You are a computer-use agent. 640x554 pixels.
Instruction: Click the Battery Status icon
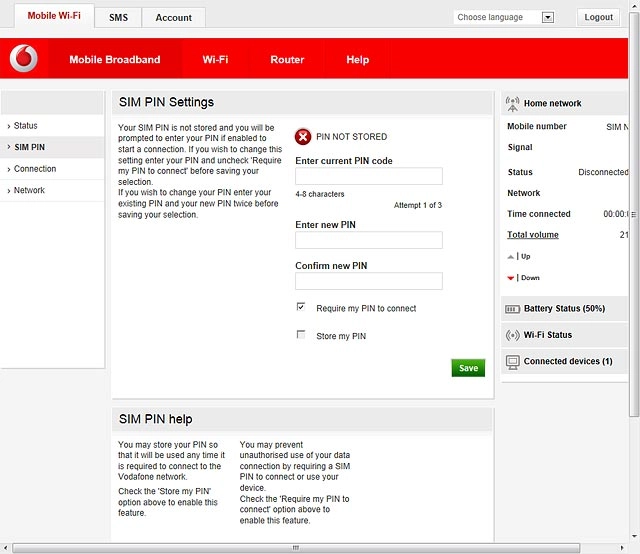[x=512, y=309]
